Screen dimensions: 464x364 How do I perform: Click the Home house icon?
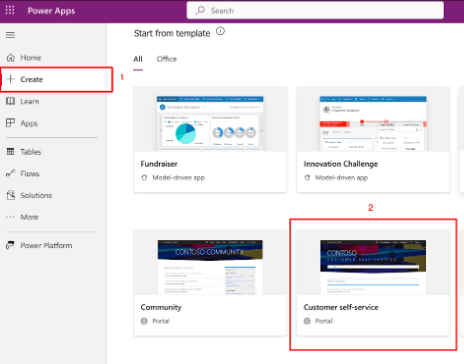coord(11,58)
